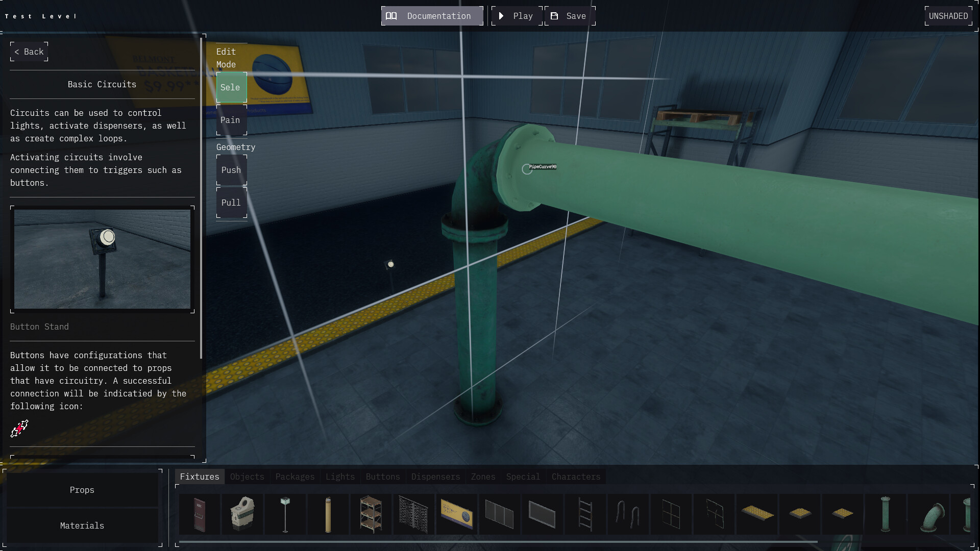Open the Characters tab
Viewport: 980px width, 551px height.
[576, 477]
